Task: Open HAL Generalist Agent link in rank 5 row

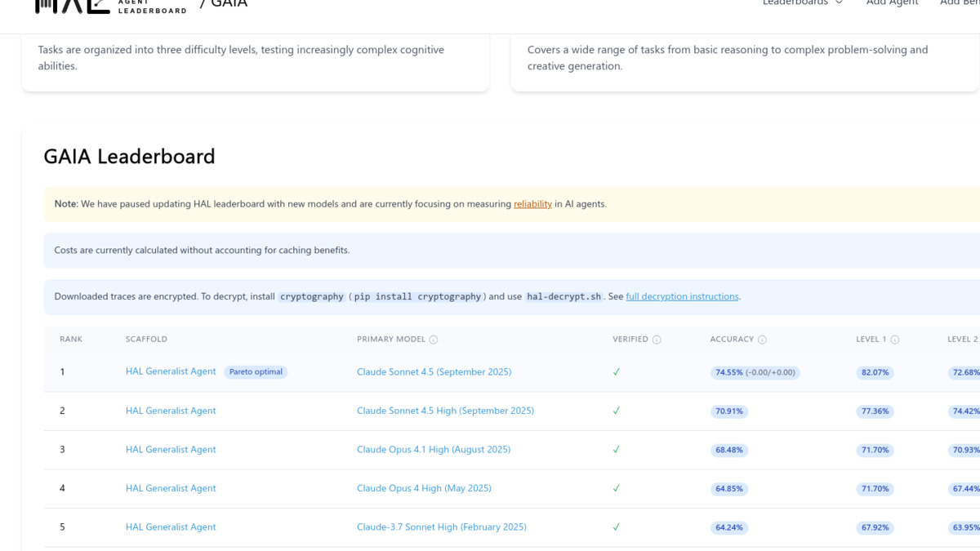Action: pos(171,527)
